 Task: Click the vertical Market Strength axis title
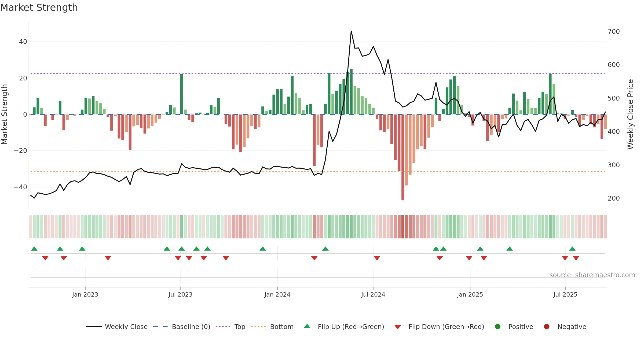[4, 114]
